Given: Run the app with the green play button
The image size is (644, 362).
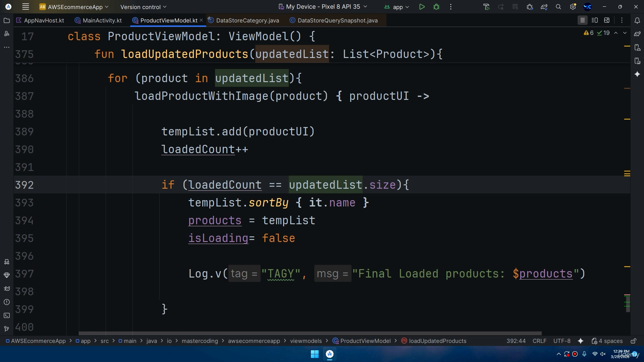Looking at the screenshot, I should point(422,7).
